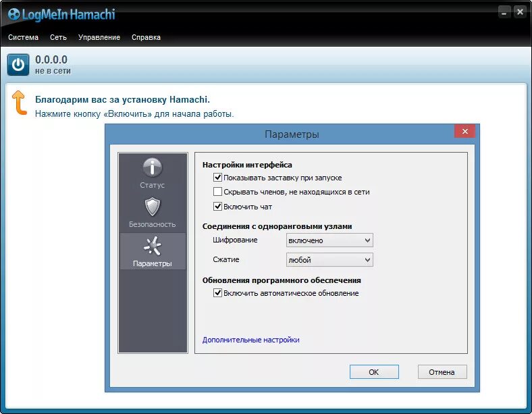The height and width of the screenshot is (414, 532).
Task: Toggle Показывать заставку при запуске checkbox
Action: pyautogui.click(x=217, y=177)
